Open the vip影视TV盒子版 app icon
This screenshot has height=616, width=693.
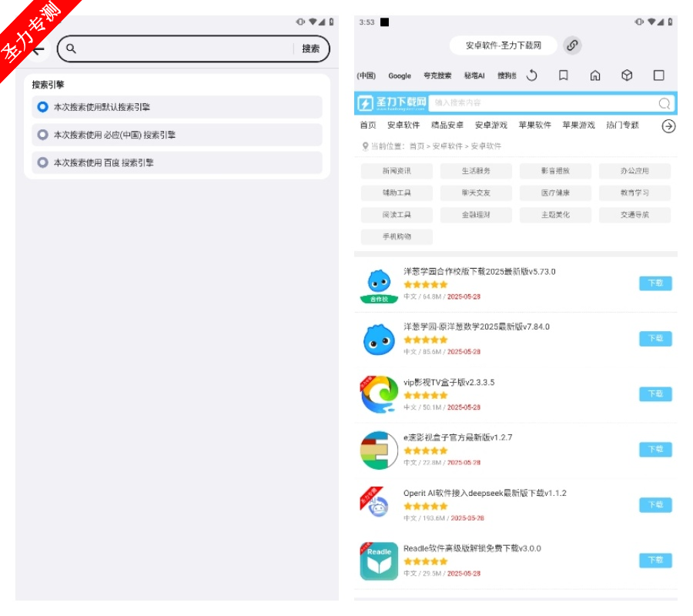379,394
